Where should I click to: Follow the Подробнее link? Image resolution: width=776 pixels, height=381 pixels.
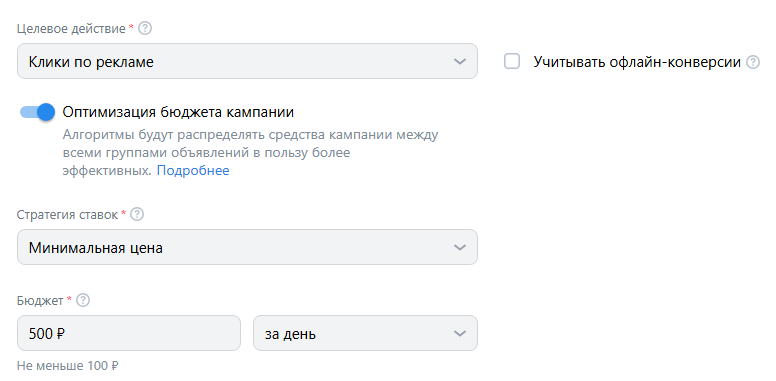click(x=193, y=171)
